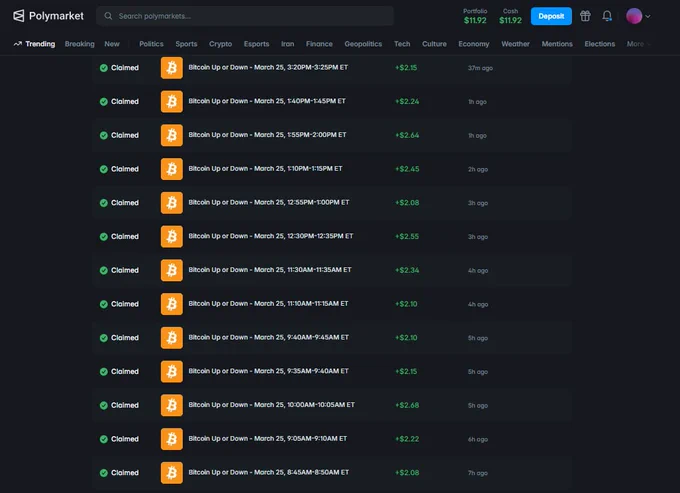Screen dimensions: 680x493
Task: Click green Claimed check for 1:55PM-2:00PM row
Action: [x=104, y=135]
